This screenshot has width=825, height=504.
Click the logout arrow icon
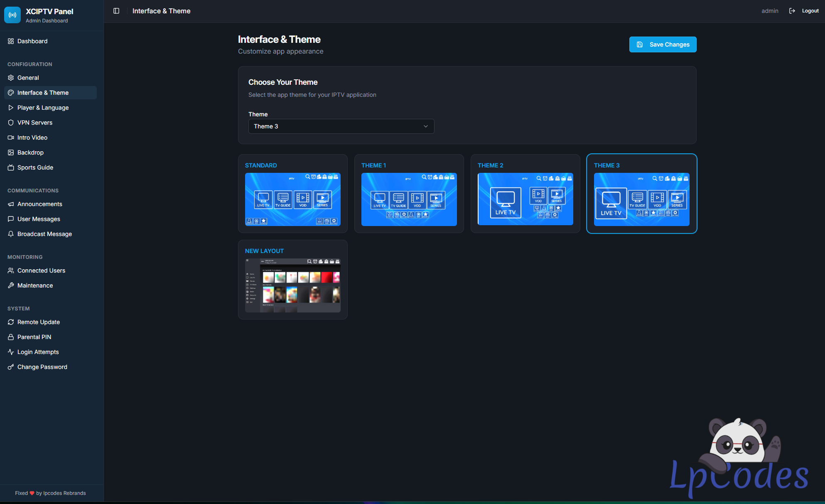(792, 11)
